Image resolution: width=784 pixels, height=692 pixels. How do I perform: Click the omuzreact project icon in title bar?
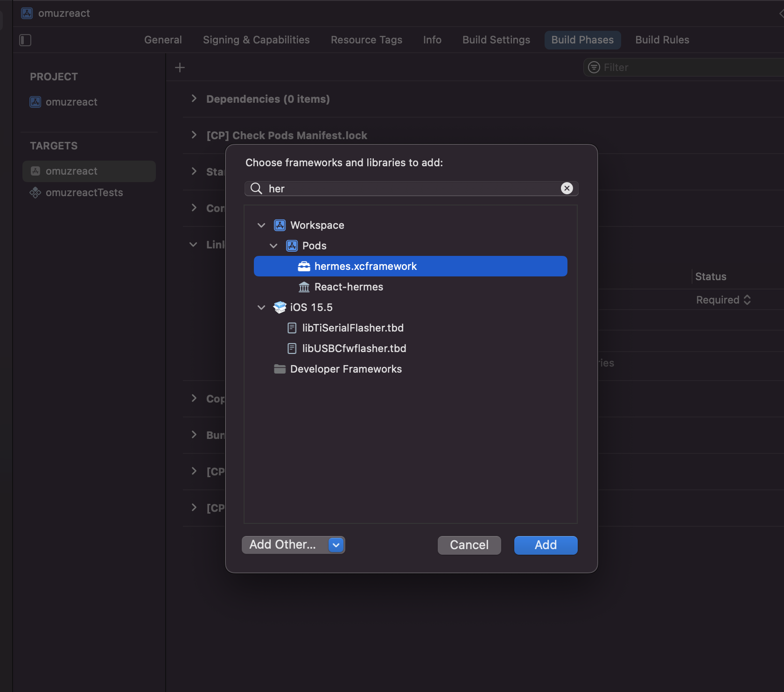pos(27,13)
